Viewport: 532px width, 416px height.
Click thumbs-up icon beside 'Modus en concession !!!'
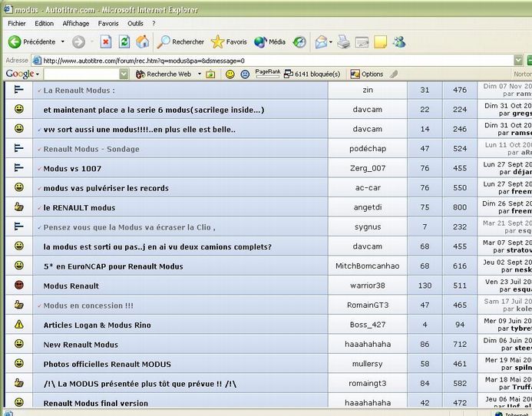(19, 305)
